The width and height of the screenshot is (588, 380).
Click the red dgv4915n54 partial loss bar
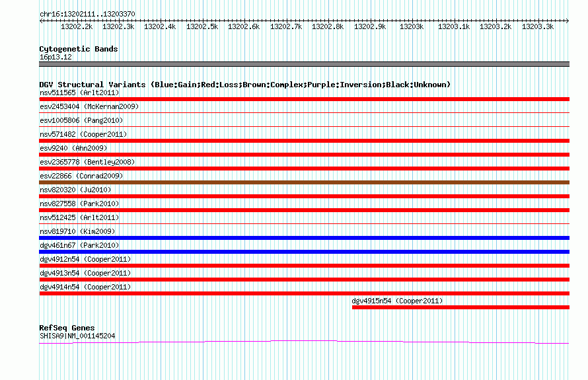click(460, 307)
